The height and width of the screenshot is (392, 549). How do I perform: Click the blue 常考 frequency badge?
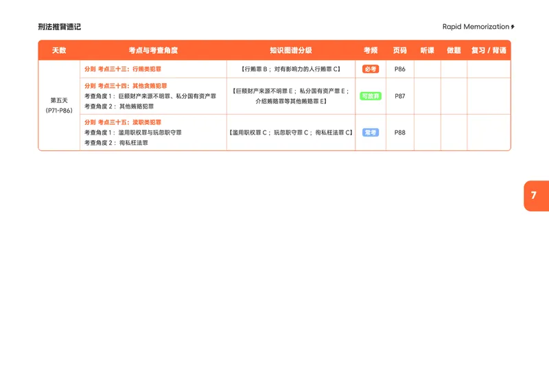371,132
